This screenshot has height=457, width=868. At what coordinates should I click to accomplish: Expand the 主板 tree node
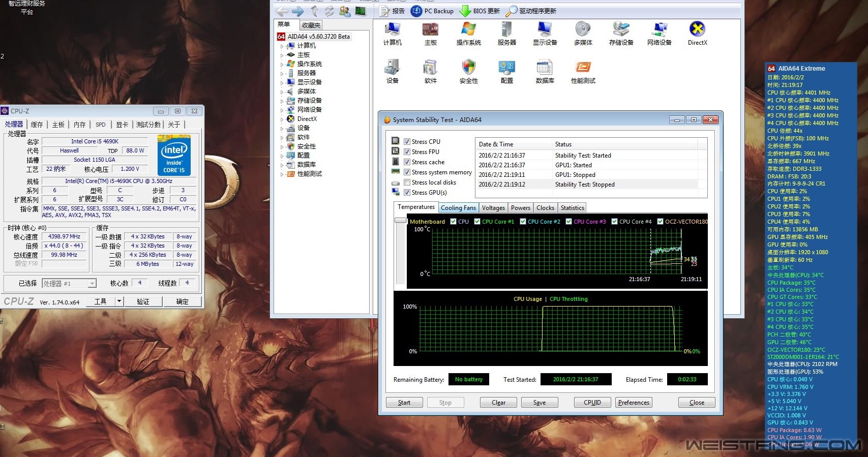[x=282, y=55]
